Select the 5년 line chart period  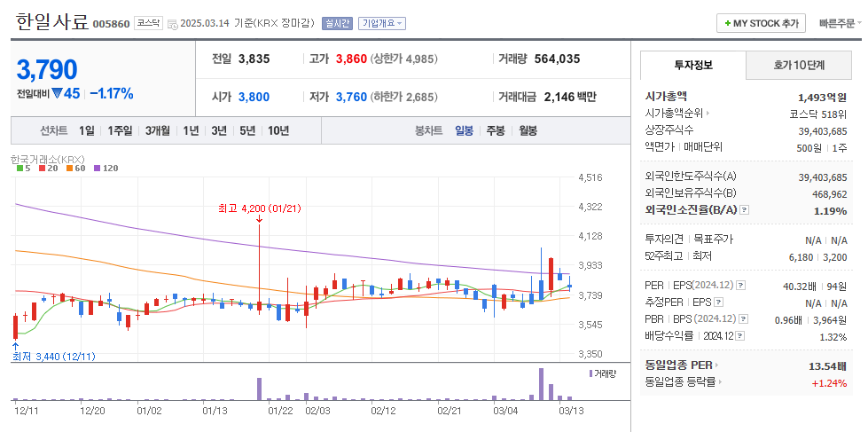pyautogui.click(x=246, y=131)
